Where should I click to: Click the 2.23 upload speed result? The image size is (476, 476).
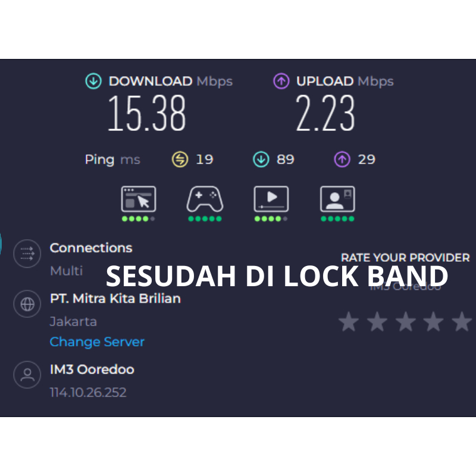pos(326,114)
